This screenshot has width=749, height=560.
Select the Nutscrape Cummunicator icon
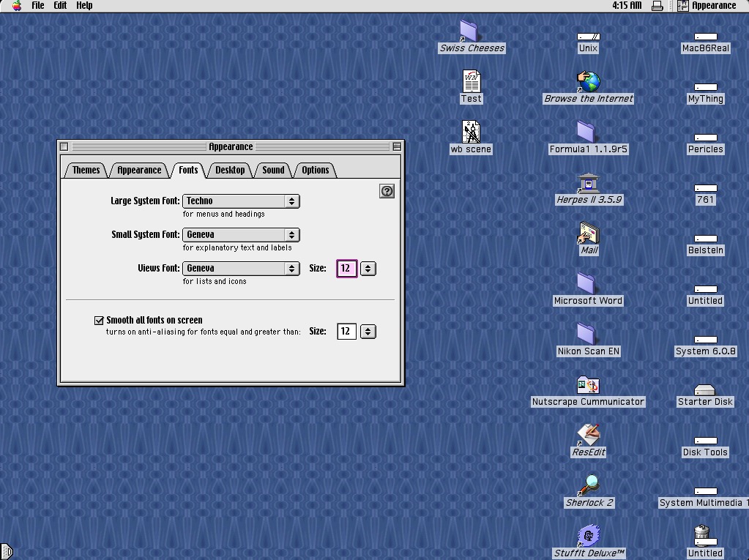[588, 385]
